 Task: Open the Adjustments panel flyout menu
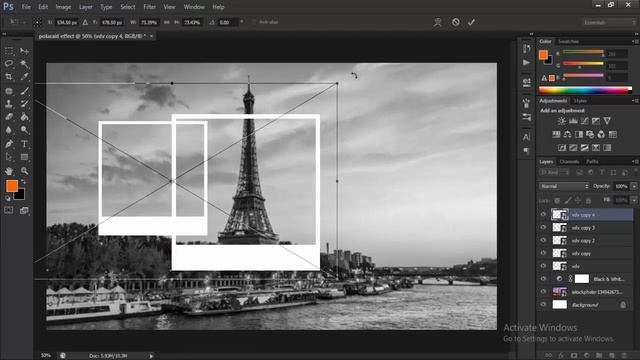[x=635, y=101]
